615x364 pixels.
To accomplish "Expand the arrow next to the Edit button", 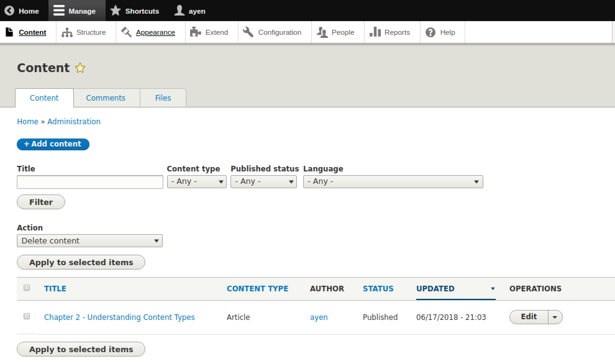I will (555, 317).
